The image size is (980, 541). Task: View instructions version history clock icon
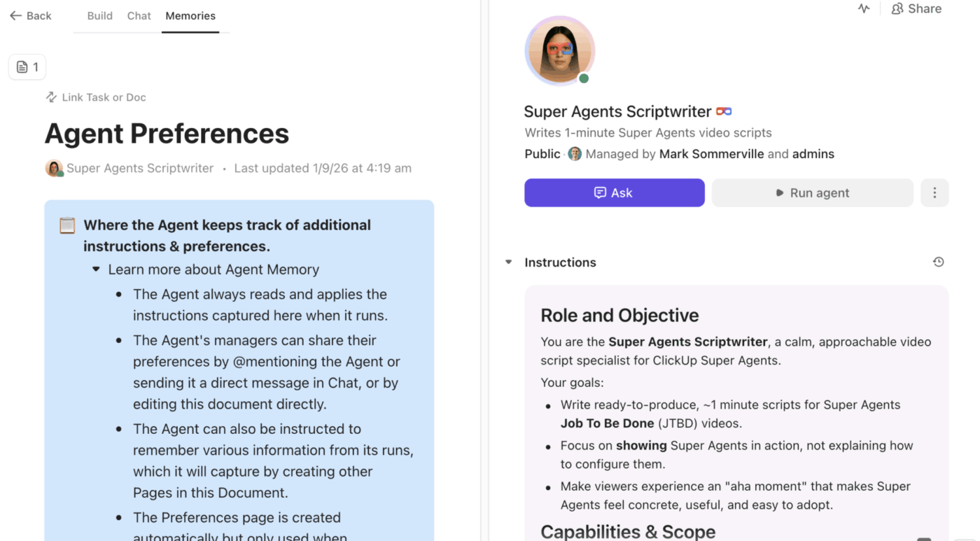939,262
